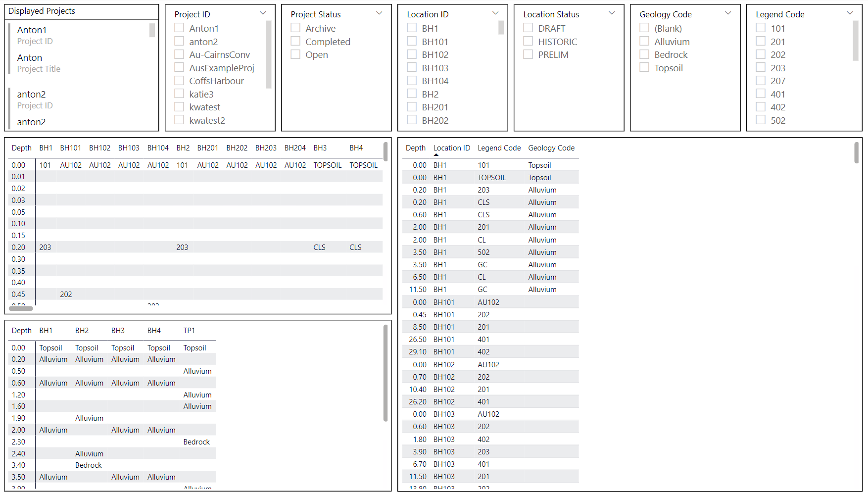Select Topsoil in the Geology Code slicer

coord(644,68)
